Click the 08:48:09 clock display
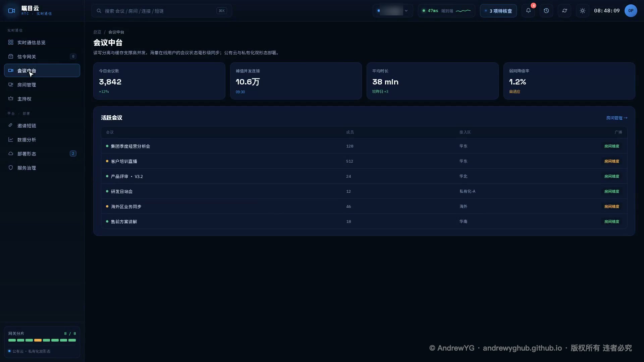 pos(606,11)
